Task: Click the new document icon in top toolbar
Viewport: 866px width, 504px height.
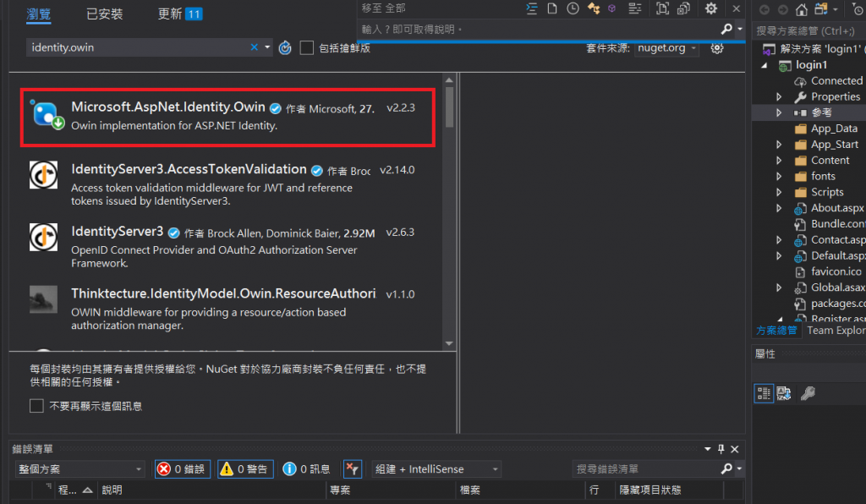Action: coord(551,8)
